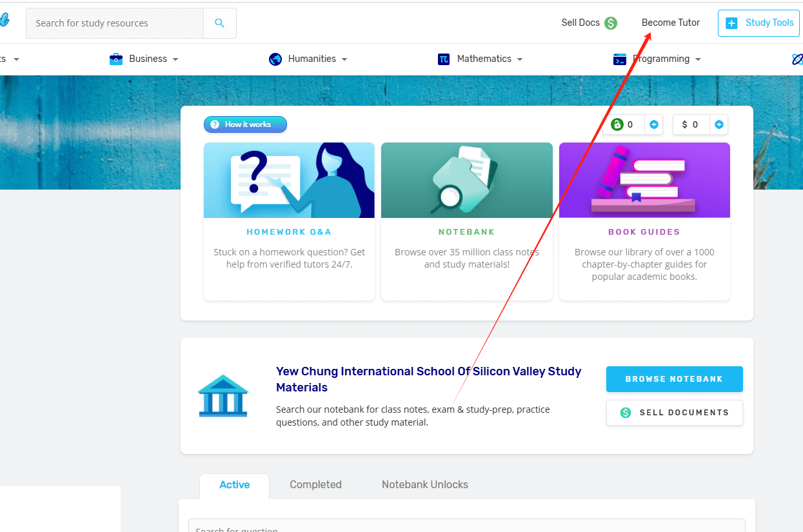
Task: Open the Become Tutor link
Action: point(671,23)
